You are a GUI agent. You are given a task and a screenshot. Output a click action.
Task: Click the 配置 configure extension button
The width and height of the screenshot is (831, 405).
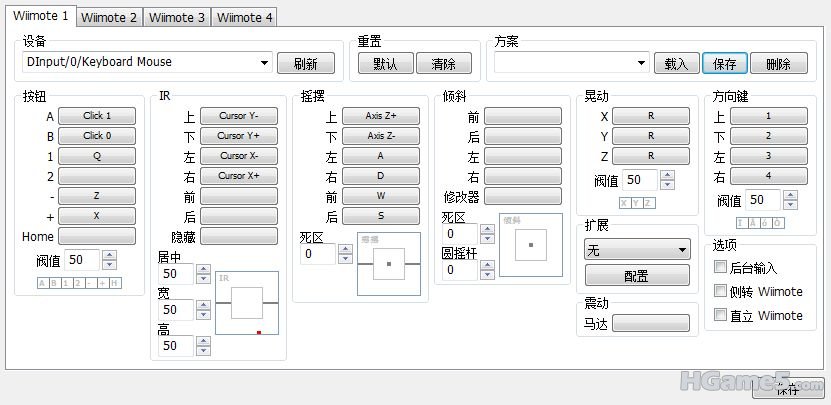637,275
